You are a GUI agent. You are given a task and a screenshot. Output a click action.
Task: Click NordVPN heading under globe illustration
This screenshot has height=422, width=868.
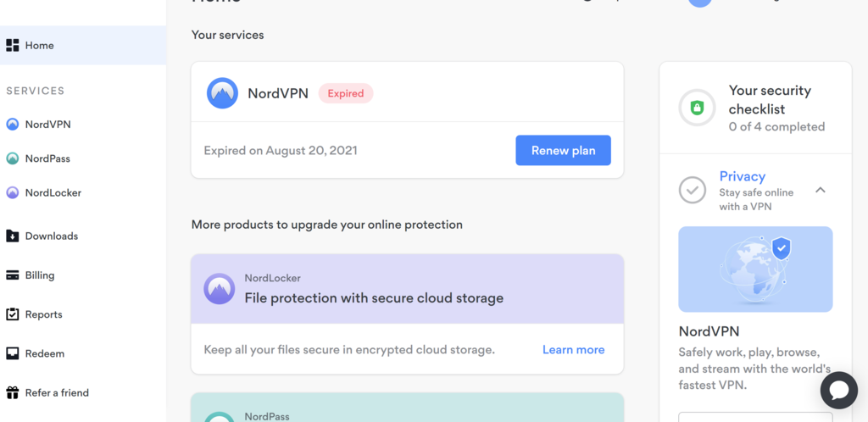[x=709, y=331]
